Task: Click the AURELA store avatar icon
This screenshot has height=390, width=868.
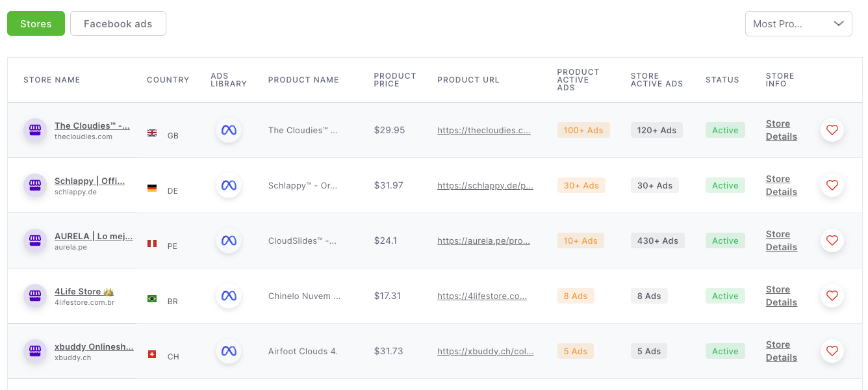Action: tap(35, 240)
